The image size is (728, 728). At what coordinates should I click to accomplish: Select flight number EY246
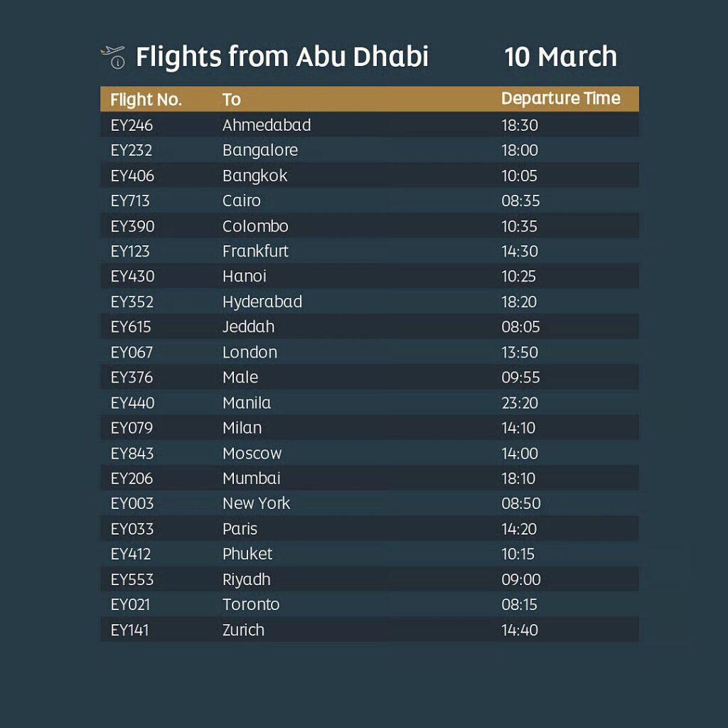coord(132,125)
